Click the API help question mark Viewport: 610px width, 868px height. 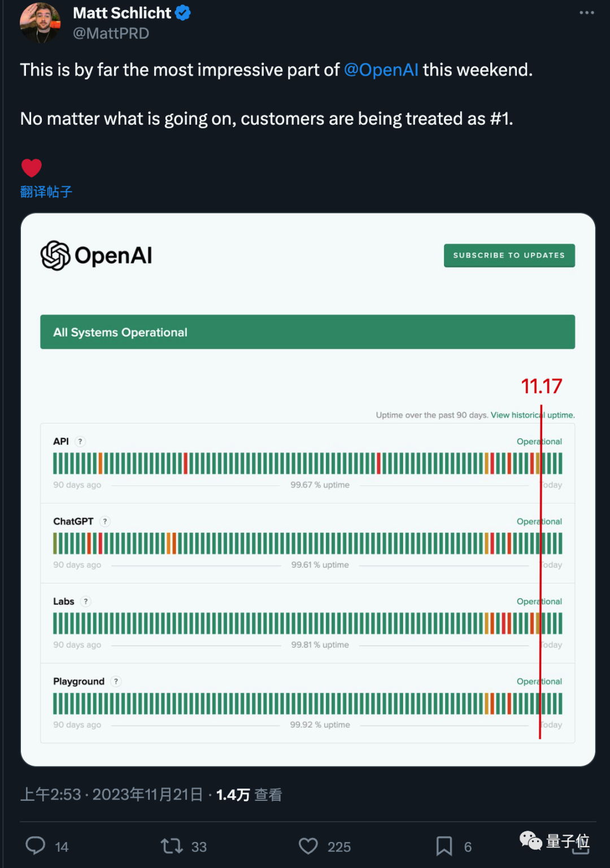80,441
